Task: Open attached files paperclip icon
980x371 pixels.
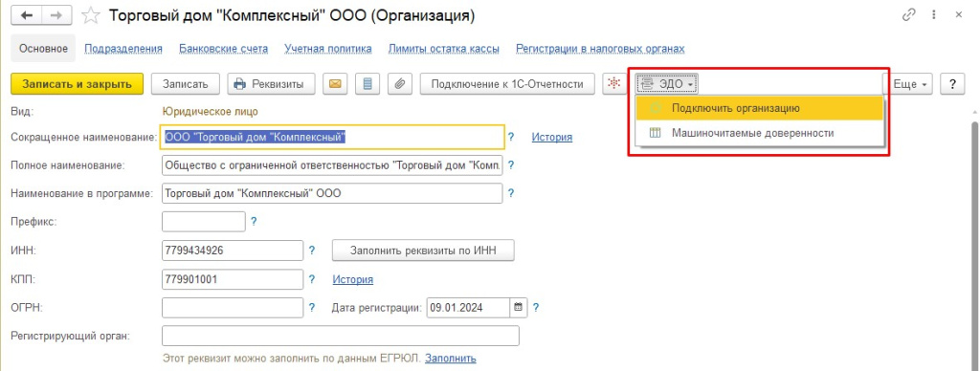Action: [x=399, y=84]
